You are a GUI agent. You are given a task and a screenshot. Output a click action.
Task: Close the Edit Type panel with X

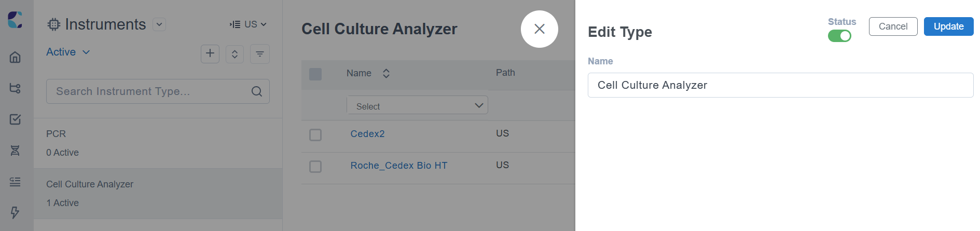coord(540,29)
